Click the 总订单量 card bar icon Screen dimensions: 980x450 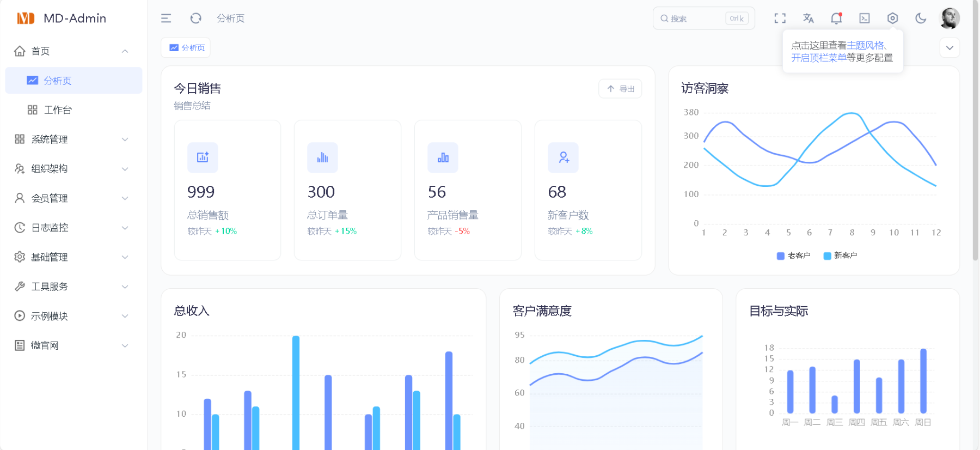(x=322, y=157)
